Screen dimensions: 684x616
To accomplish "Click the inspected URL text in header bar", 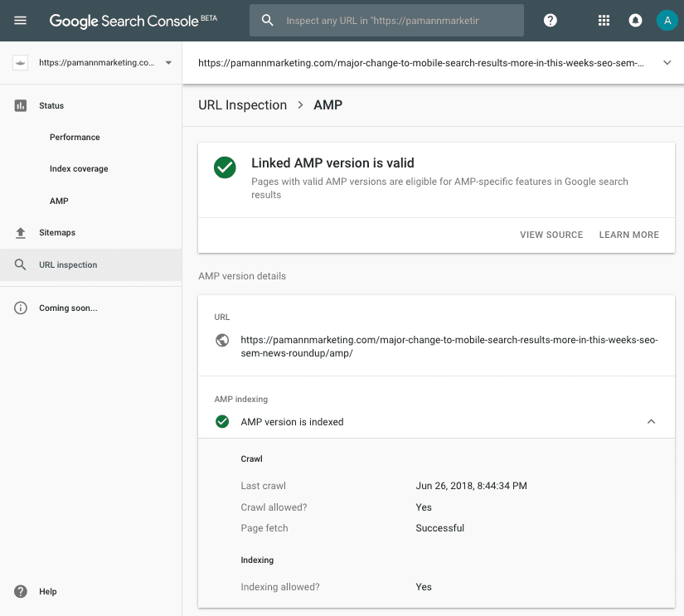I will click(x=421, y=63).
